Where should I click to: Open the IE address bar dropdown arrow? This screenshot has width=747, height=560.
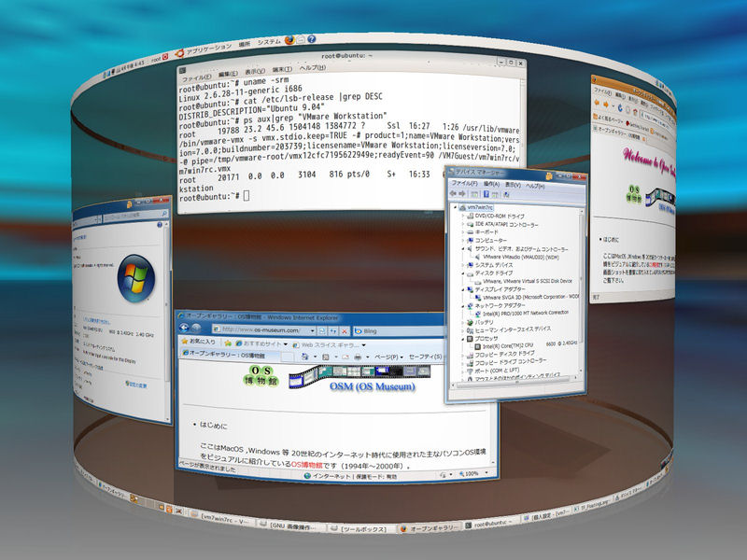point(313,330)
